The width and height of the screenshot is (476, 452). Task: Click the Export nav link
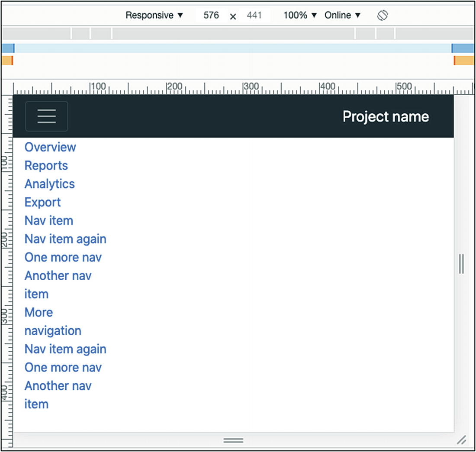[x=43, y=202]
